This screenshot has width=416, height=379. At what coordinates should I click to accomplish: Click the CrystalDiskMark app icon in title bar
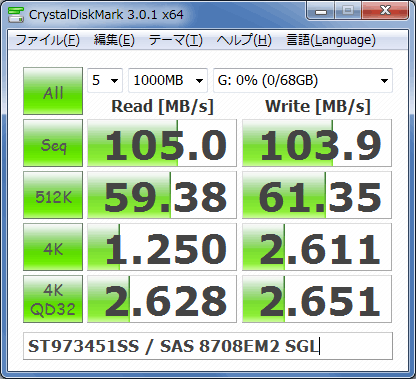[16, 14]
